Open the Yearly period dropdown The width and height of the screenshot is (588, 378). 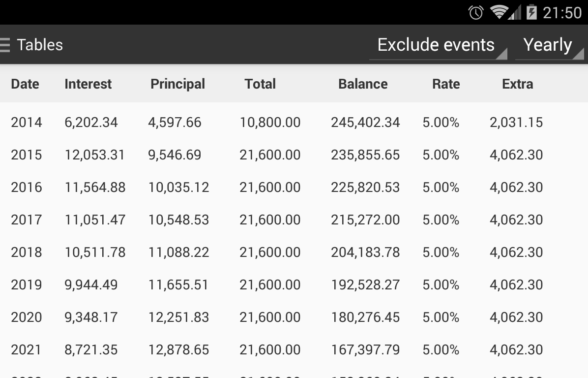tap(548, 45)
